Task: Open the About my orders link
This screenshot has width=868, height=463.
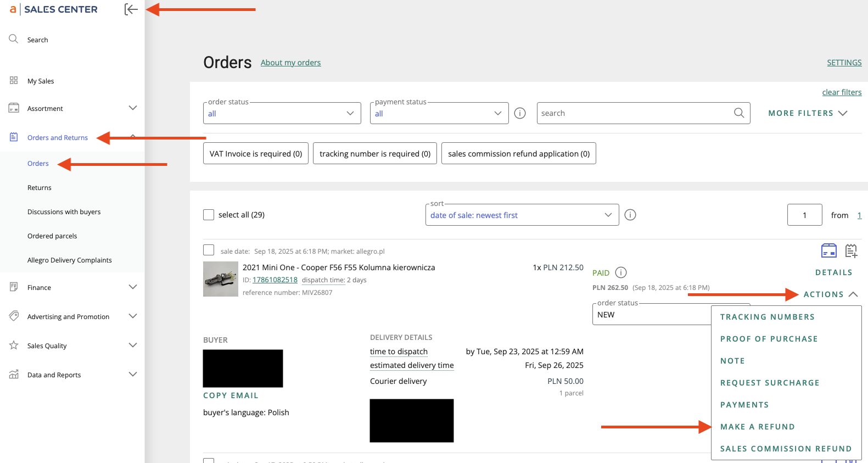Action: [x=290, y=63]
